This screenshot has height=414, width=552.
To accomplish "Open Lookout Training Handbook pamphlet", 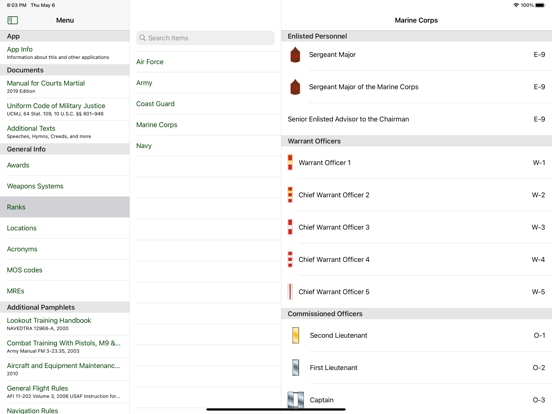I will (65, 324).
